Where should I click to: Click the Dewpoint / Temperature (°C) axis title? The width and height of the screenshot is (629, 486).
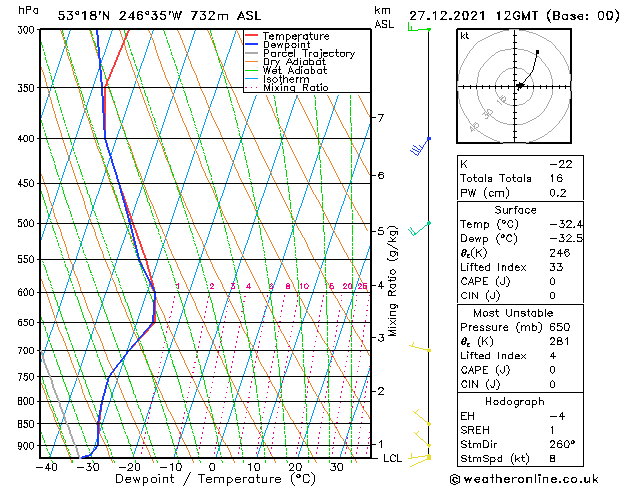[215, 479]
